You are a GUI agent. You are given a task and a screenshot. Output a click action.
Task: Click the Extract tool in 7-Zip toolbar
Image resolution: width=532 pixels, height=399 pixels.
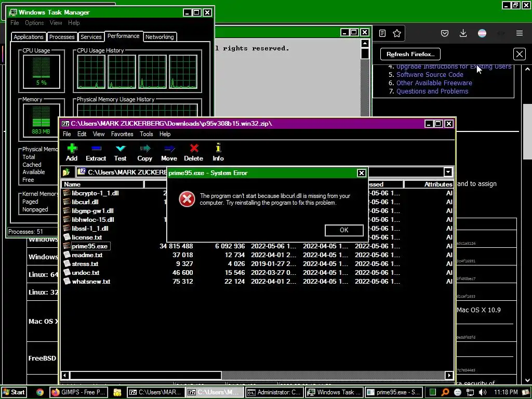(96, 152)
